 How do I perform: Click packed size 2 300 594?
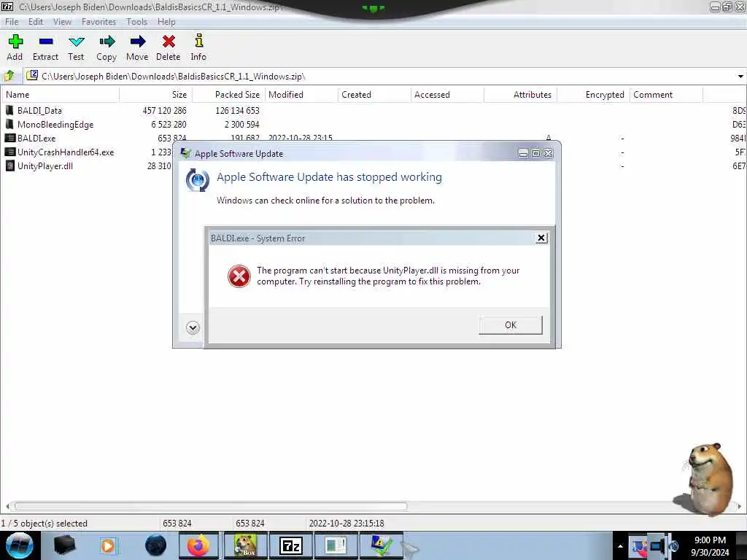[241, 124]
